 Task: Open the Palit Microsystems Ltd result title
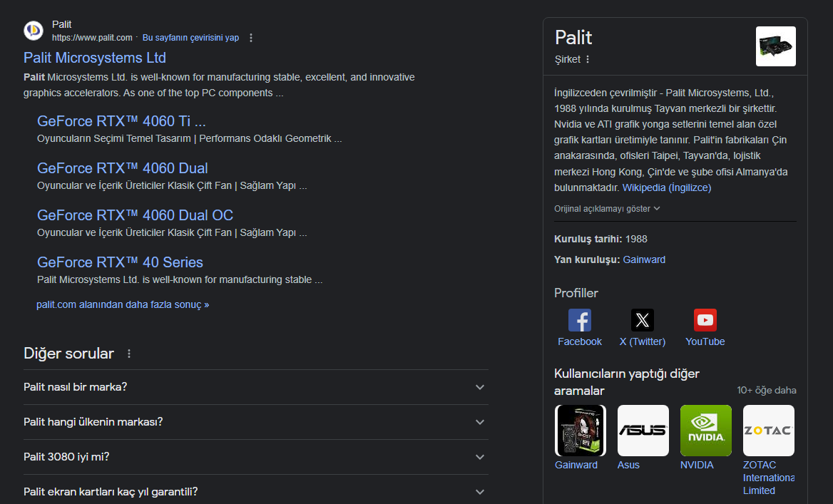95,58
